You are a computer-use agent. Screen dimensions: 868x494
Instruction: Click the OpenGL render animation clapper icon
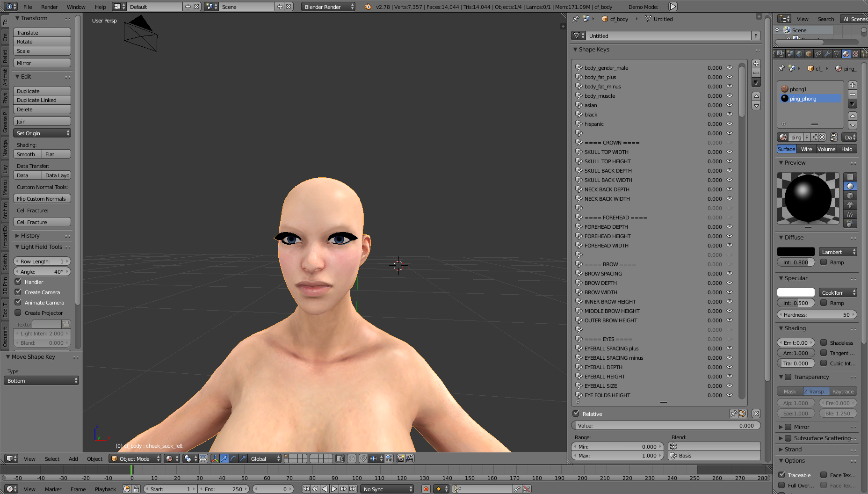coord(410,458)
